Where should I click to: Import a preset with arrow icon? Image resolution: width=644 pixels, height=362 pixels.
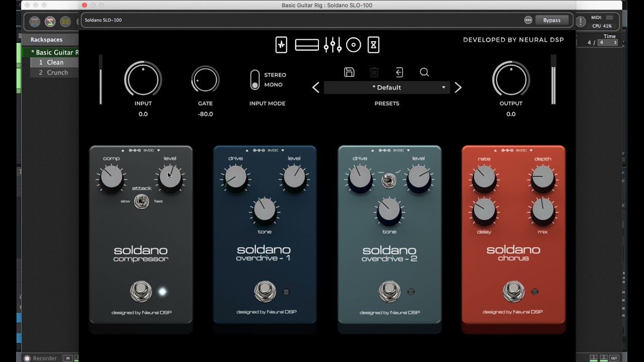(399, 72)
